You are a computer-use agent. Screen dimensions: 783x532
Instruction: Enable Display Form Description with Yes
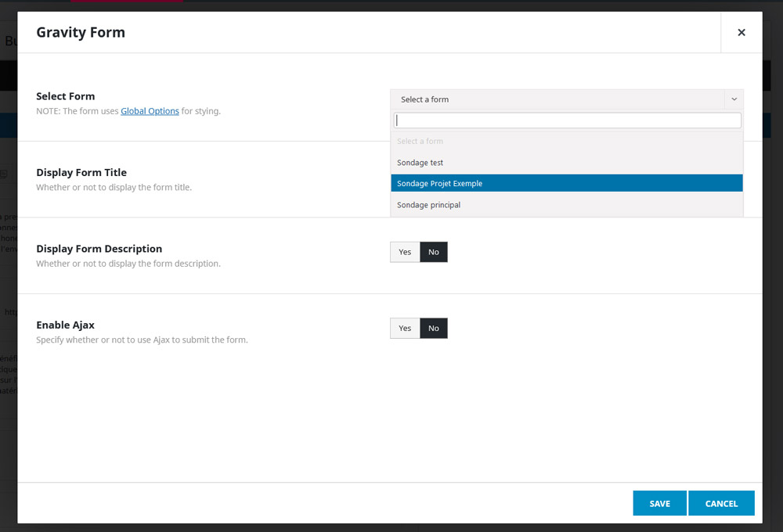point(405,252)
